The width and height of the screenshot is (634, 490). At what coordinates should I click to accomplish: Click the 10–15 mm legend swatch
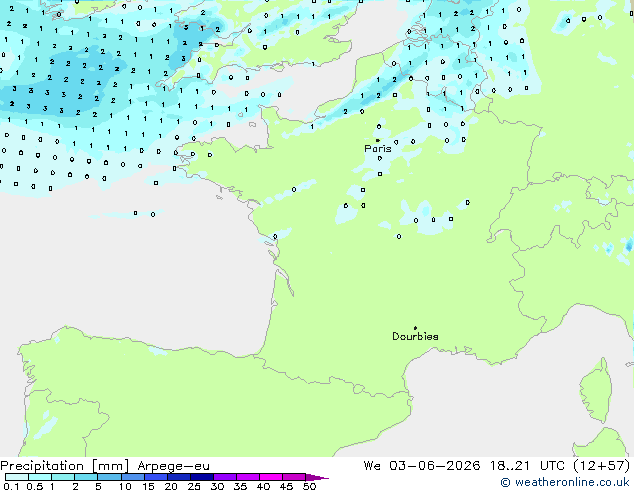click(x=133, y=477)
